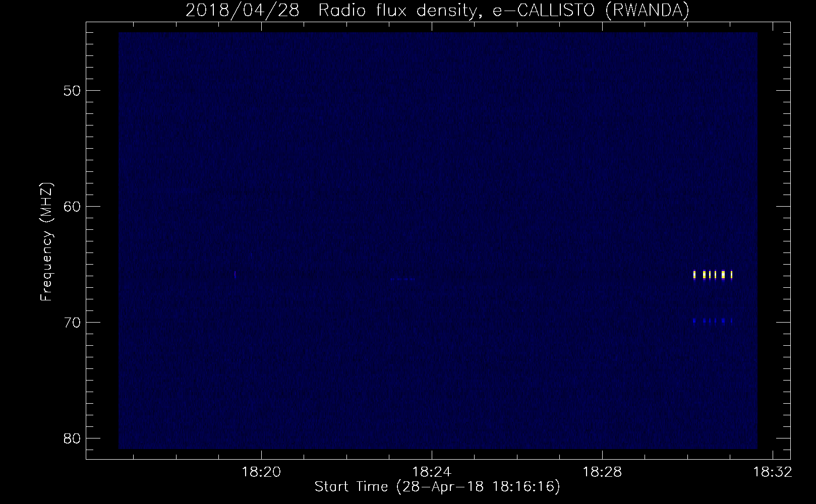This screenshot has height=504, width=816.
Task: Click the bright yellow burst near 66 MHz
Action: (713, 275)
